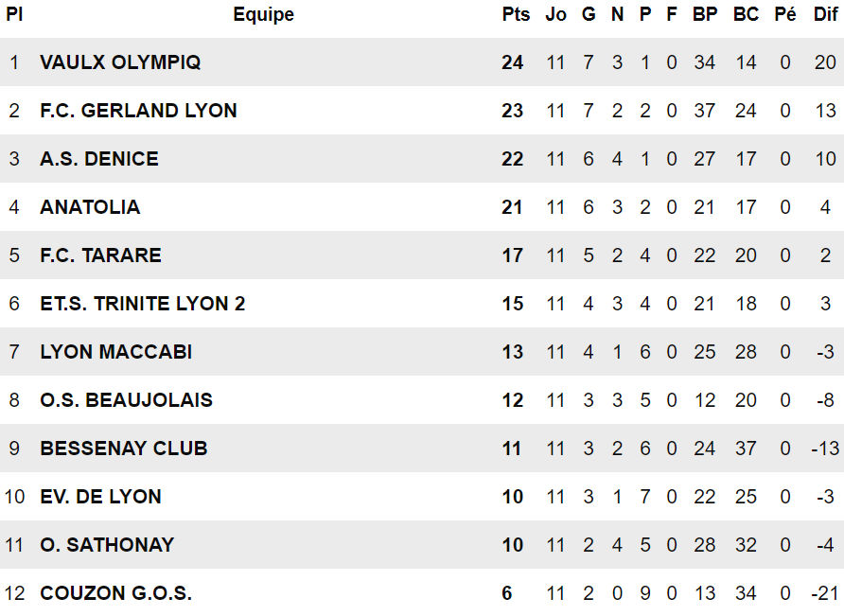The image size is (844, 616).
Task: Select COUZON G.O.S. team name
Action: tap(115, 593)
